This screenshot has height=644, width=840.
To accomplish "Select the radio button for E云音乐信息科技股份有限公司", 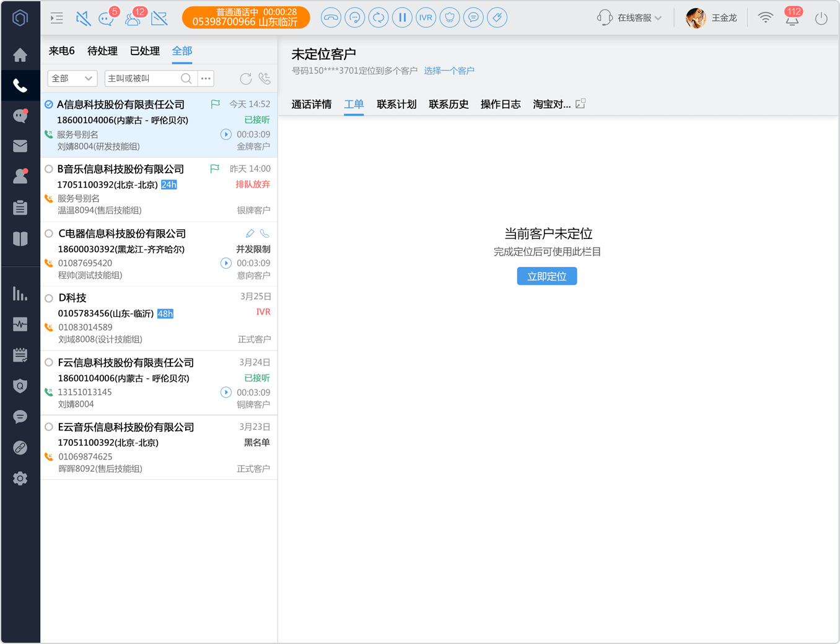I will click(49, 427).
